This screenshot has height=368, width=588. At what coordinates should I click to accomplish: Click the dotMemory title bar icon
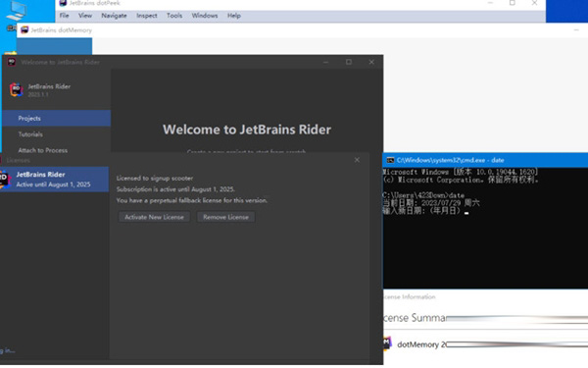point(24,30)
